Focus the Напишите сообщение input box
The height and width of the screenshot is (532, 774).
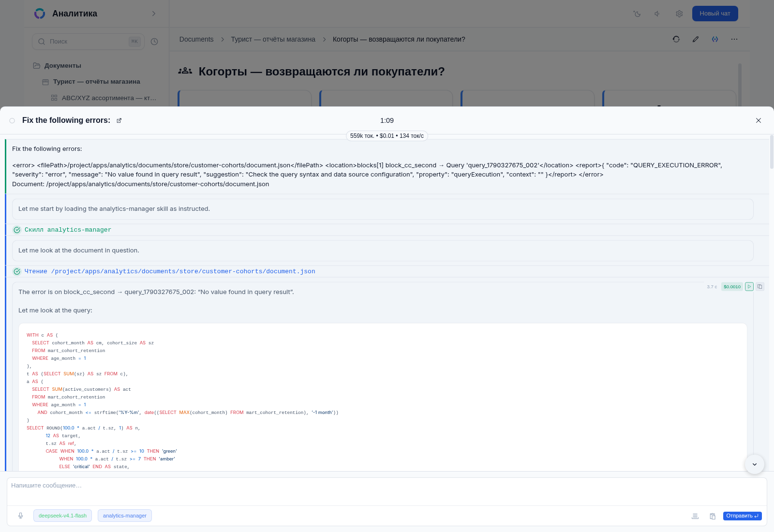387,491
